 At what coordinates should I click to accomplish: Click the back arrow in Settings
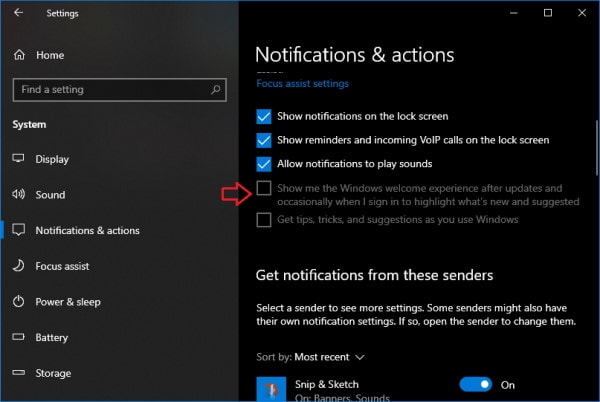point(18,13)
